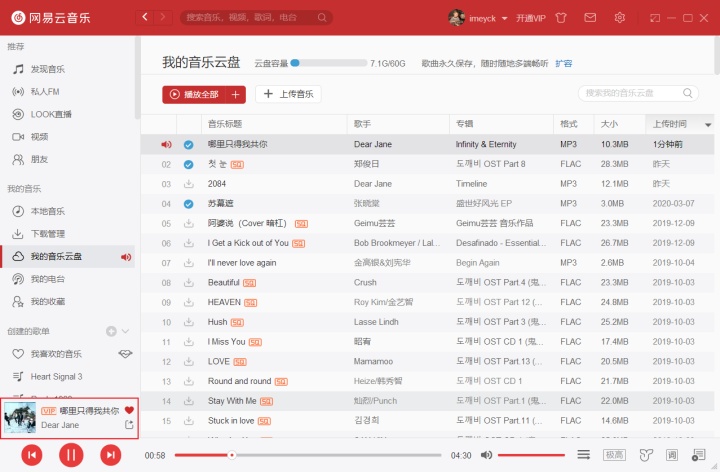
Task: Focus the 搜索我的音乐云盘 field
Action: point(638,93)
